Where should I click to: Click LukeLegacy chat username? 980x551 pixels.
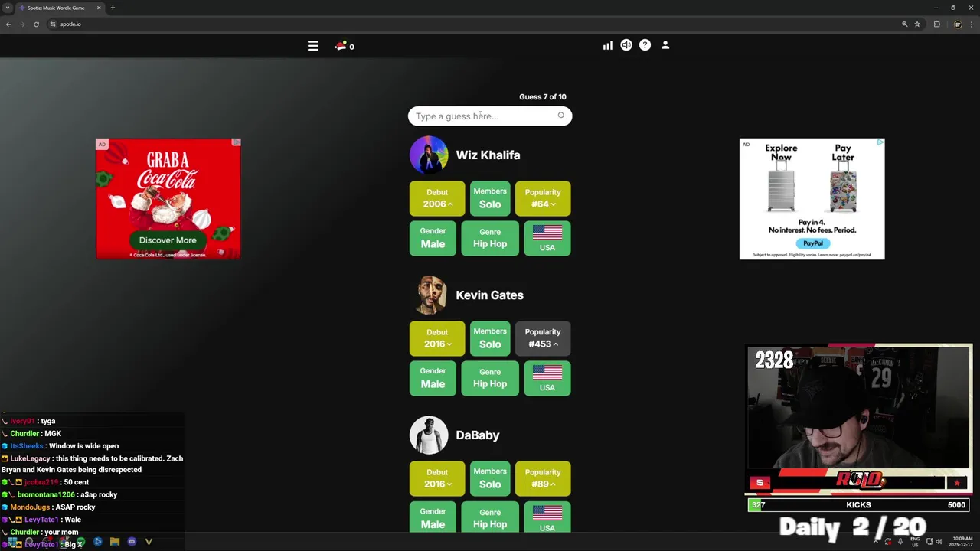30,458
